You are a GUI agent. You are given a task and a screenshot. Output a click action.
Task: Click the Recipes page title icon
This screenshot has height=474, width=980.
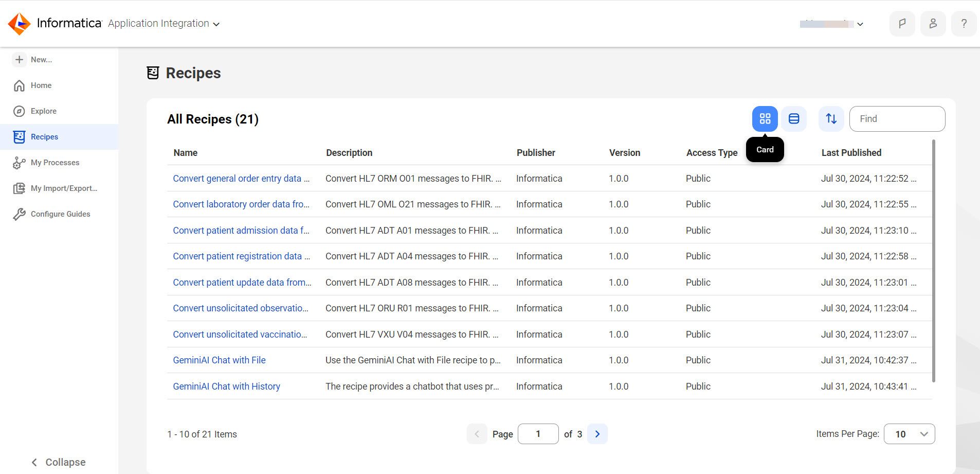coord(153,73)
